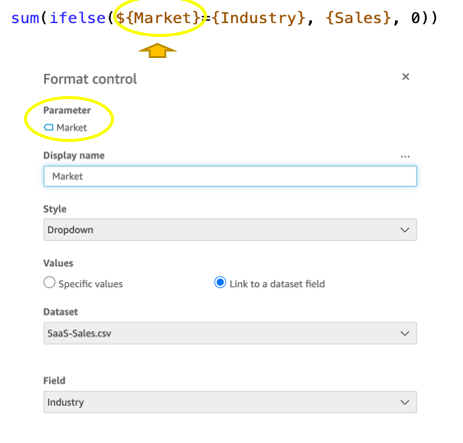Click the Field dropdown chevron arrow
The image size is (463, 443).
pyautogui.click(x=405, y=402)
